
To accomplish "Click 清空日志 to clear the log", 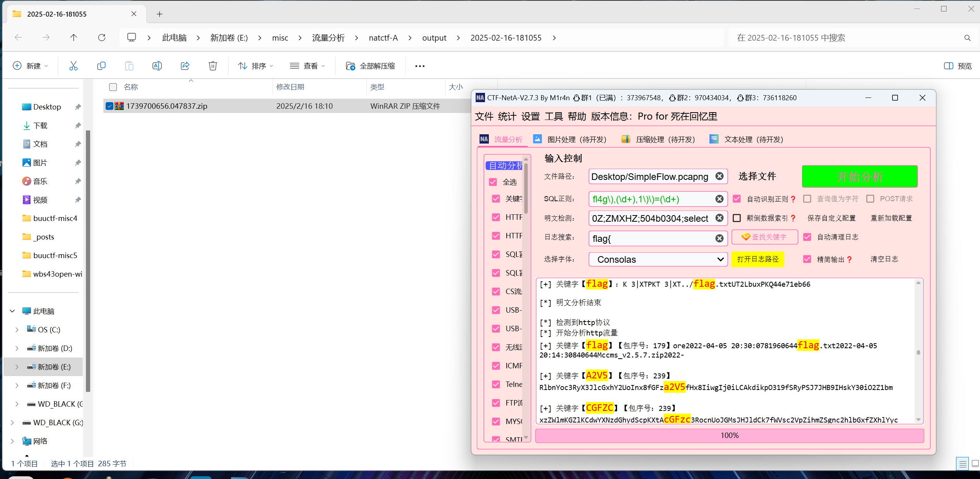I will [x=884, y=259].
